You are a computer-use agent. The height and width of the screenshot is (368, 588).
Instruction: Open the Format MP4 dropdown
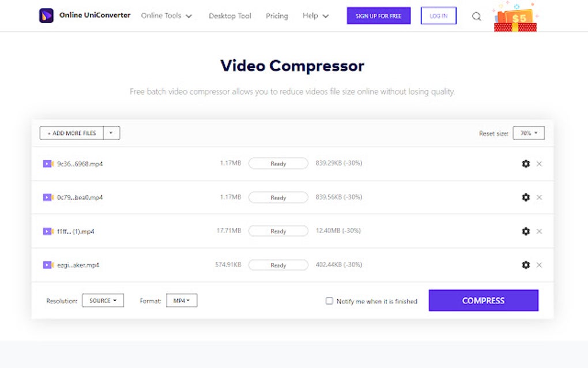pyautogui.click(x=182, y=301)
